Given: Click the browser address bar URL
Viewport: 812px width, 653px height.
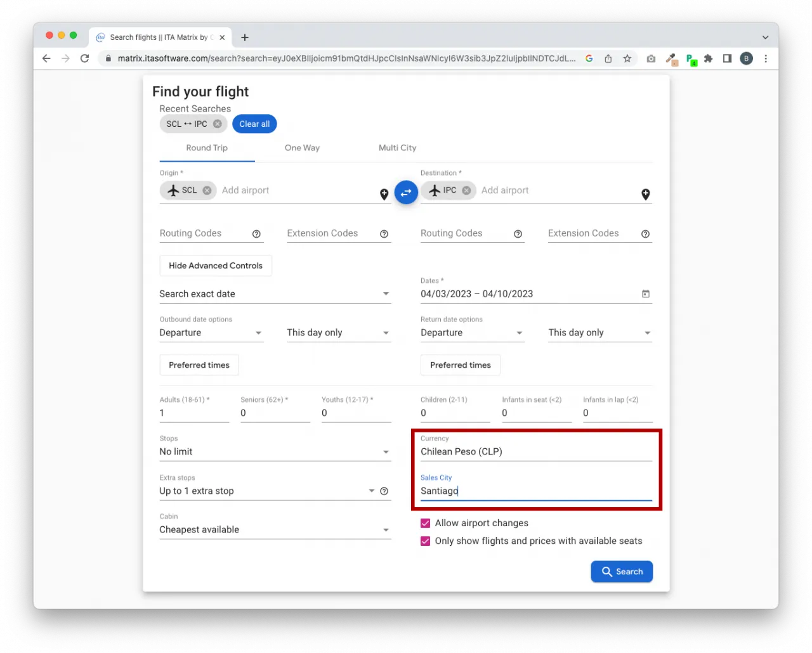Looking at the screenshot, I should tap(346, 58).
